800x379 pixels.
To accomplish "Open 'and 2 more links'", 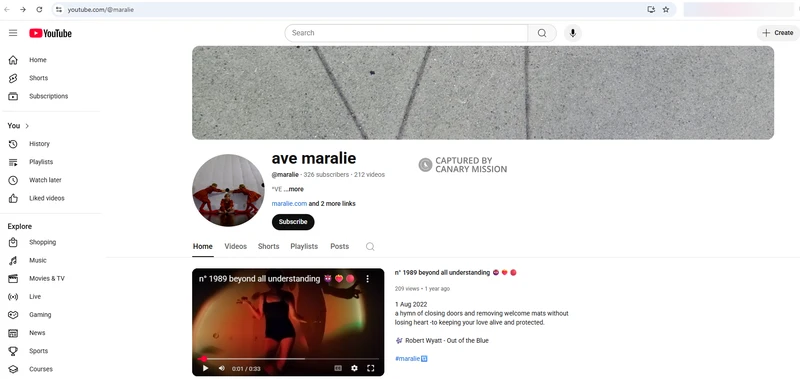I will point(332,204).
